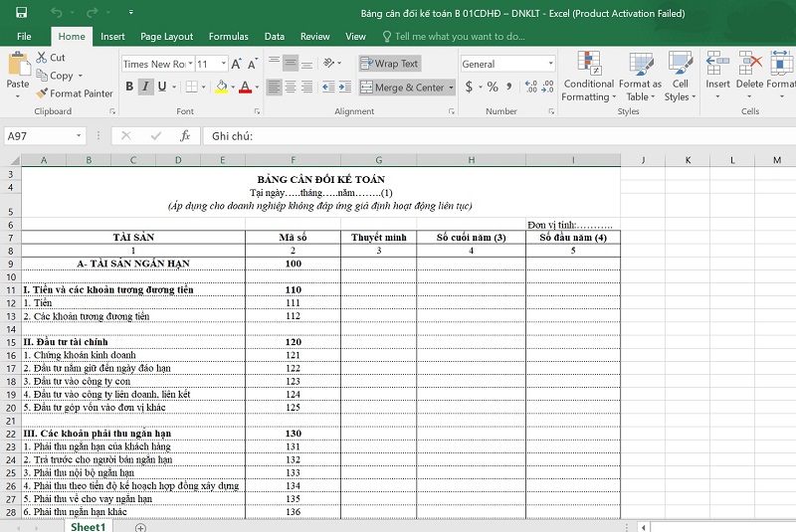Add a new sheet with plus icon
The width and height of the screenshot is (796, 532).
[x=140, y=526]
